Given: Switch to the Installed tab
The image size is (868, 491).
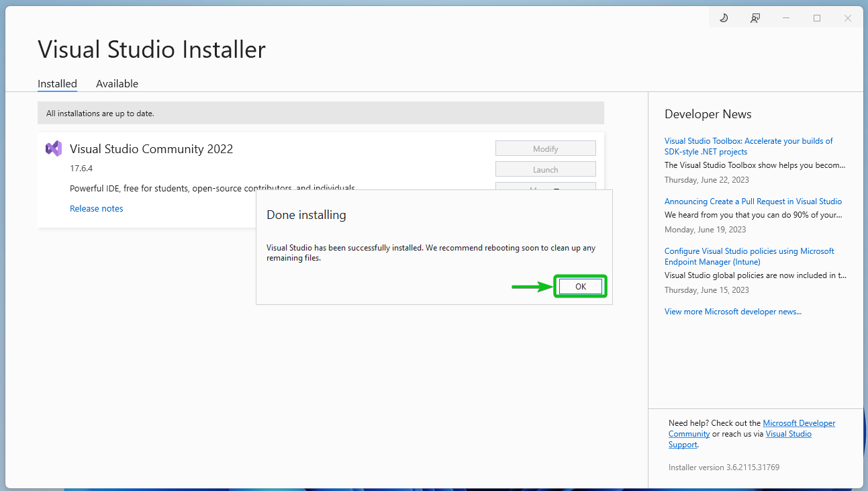Looking at the screenshot, I should point(57,84).
